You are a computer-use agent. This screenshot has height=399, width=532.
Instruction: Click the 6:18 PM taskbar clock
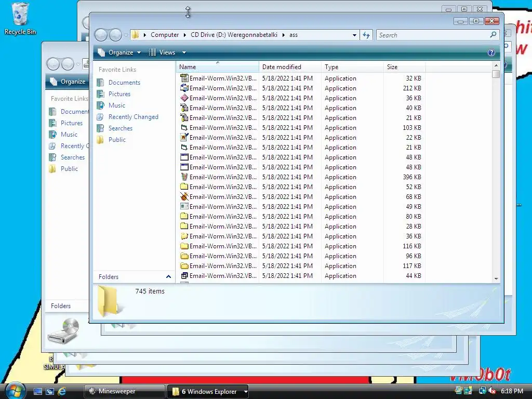coord(512,391)
